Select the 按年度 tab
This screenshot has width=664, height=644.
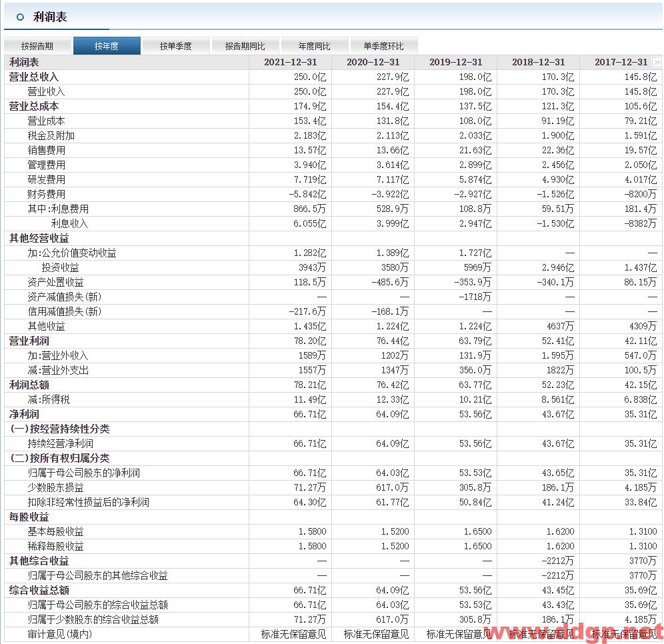click(x=107, y=46)
